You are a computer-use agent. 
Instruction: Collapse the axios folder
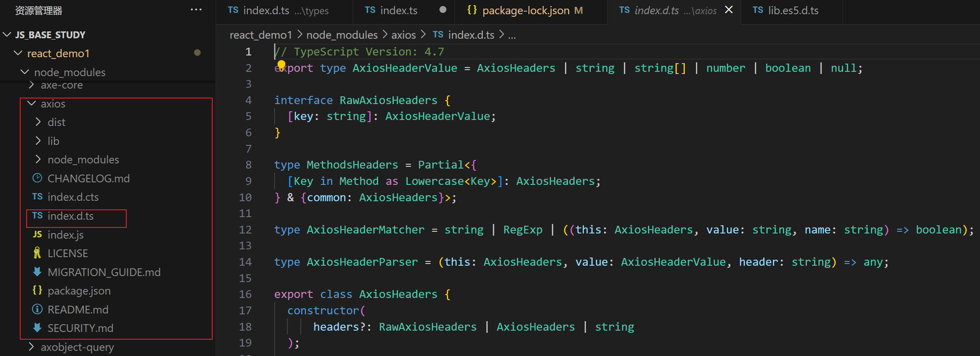tap(31, 104)
